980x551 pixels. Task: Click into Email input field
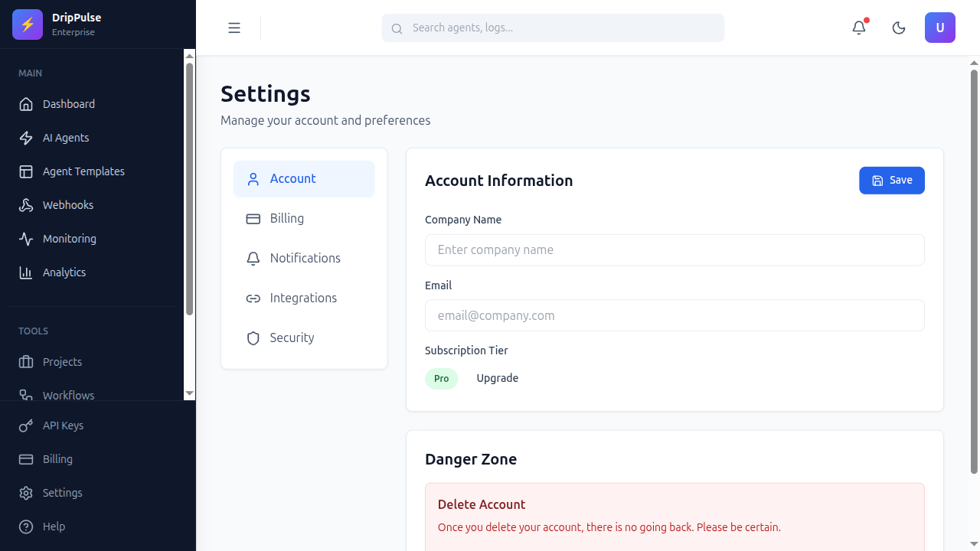[675, 315]
